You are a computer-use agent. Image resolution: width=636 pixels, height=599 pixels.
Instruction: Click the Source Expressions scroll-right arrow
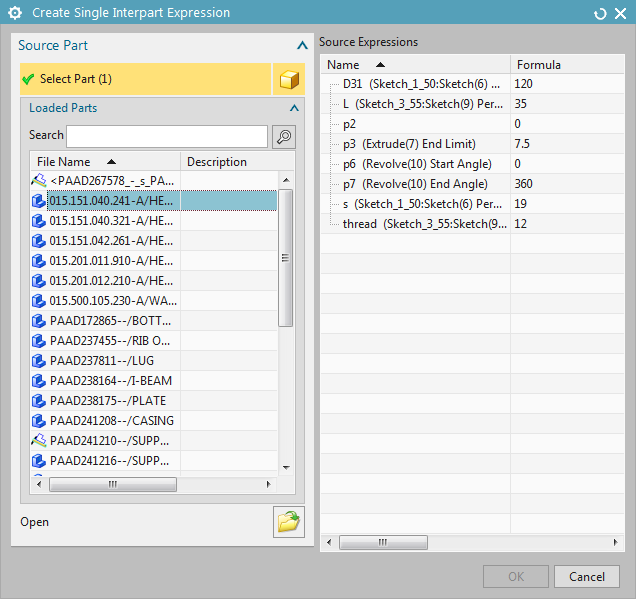click(x=615, y=542)
